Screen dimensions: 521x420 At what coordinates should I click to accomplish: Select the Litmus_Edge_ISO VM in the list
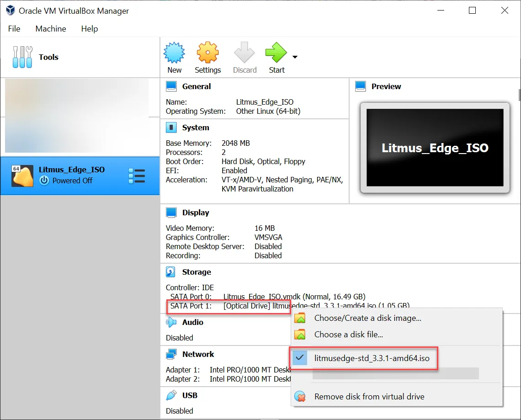80,176
